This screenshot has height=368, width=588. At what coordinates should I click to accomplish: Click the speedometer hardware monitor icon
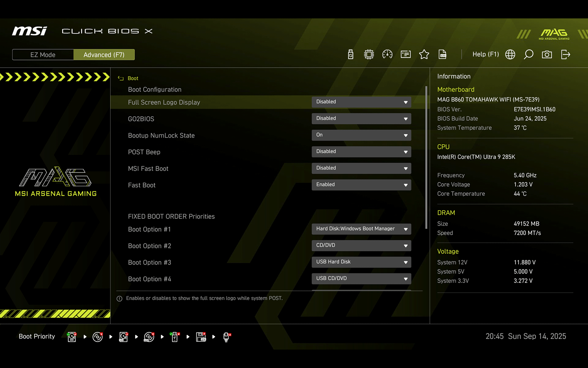pos(387,54)
